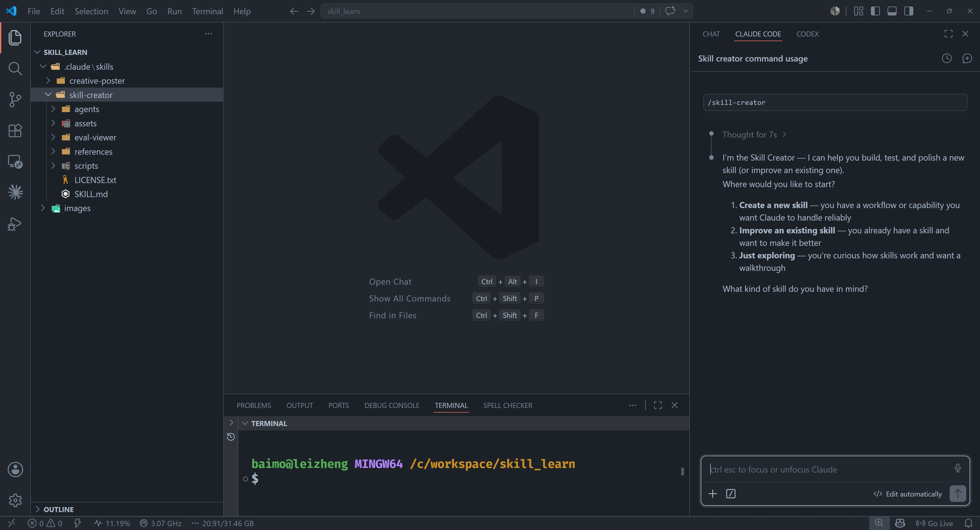Viewport: 980px width, 530px height.
Task: Open the Extensions view
Action: point(15,130)
